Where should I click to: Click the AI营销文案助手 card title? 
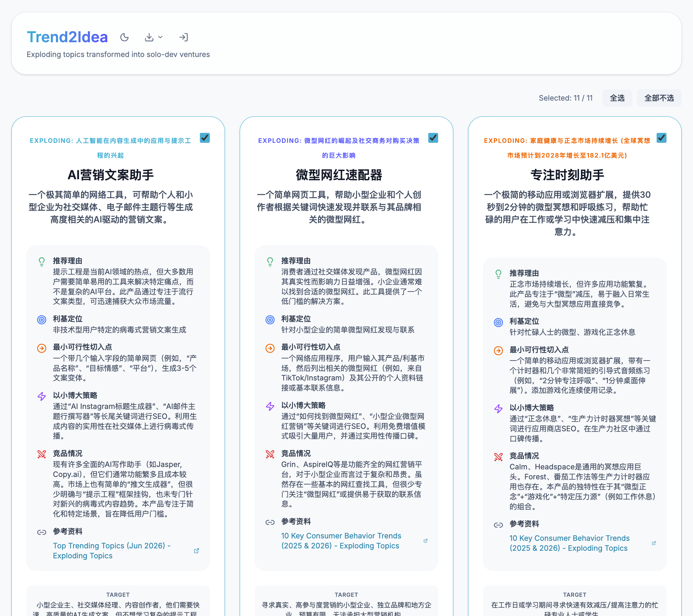point(111,175)
